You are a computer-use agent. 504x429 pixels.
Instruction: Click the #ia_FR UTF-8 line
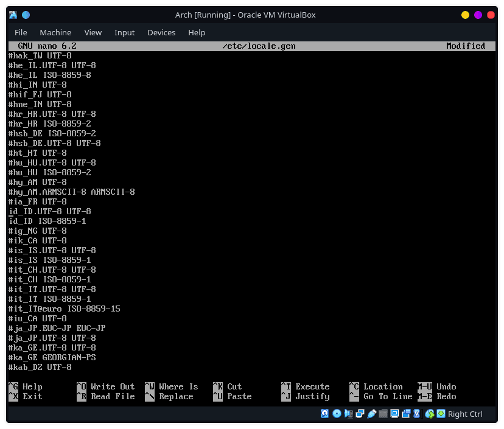tap(38, 202)
